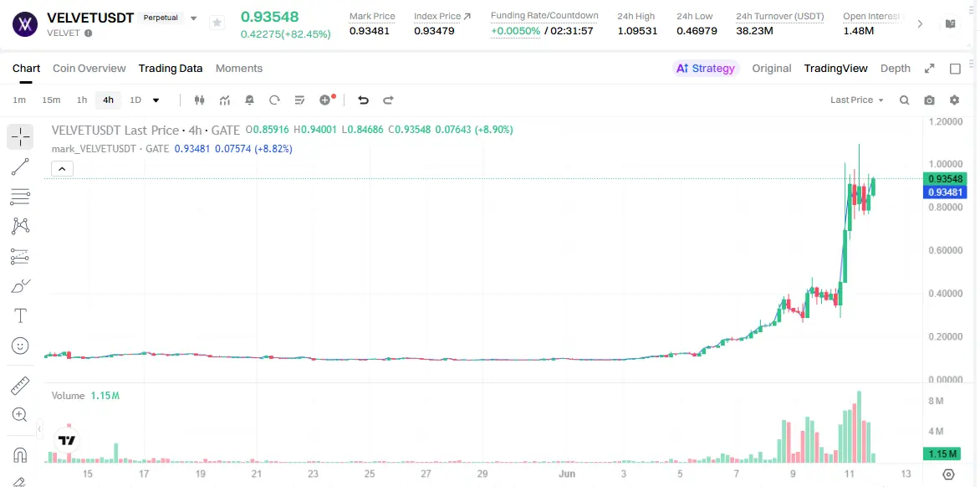Image resolution: width=980 pixels, height=487 pixels.
Task: Click the replay refresh icon
Action: click(x=273, y=100)
